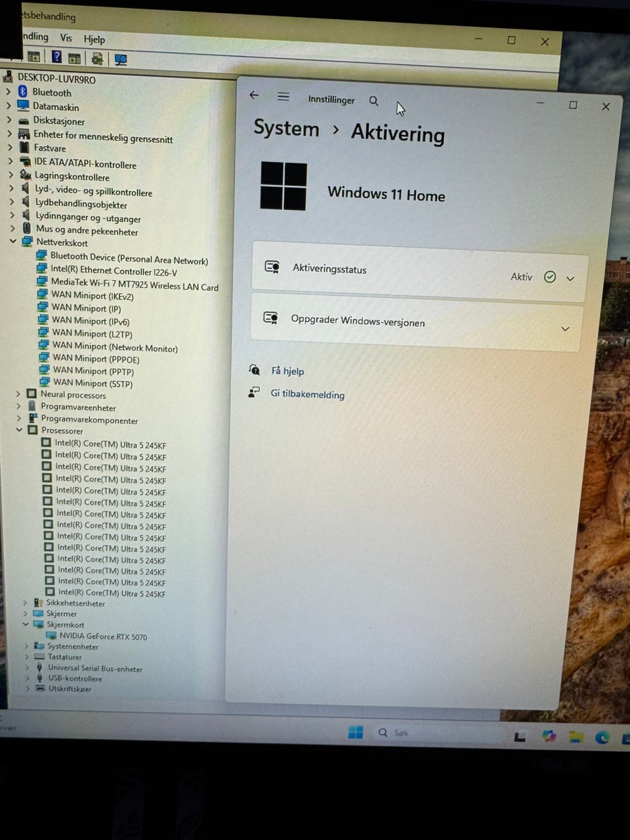Select Bluetooth Device (Personal Area Network)
This screenshot has height=840, width=630.
tap(129, 258)
